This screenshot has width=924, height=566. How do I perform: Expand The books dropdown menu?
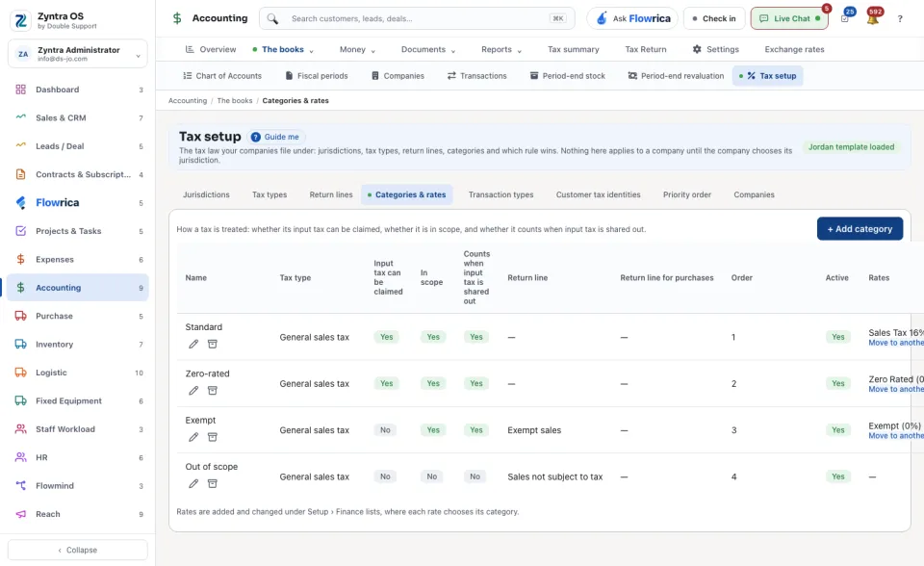tap(283, 49)
